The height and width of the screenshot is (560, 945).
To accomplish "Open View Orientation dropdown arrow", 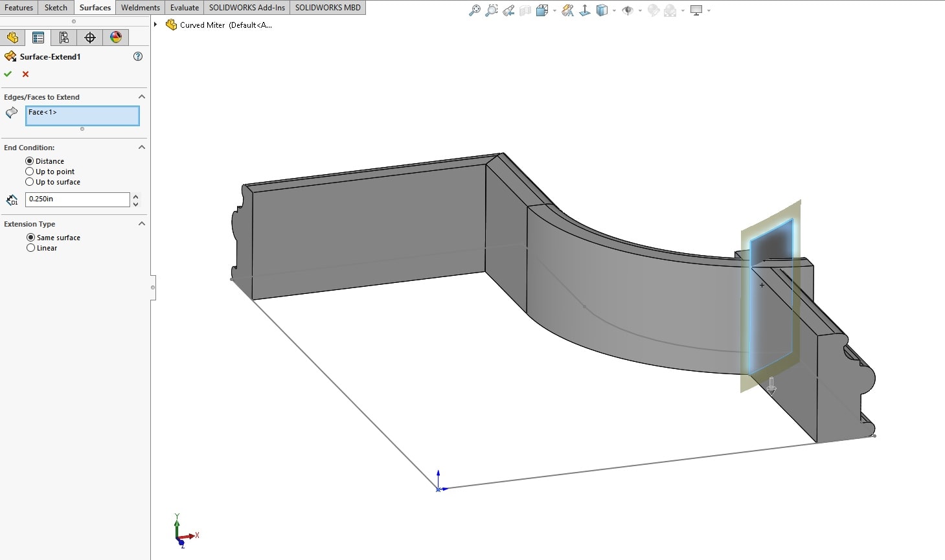I will 554,11.
